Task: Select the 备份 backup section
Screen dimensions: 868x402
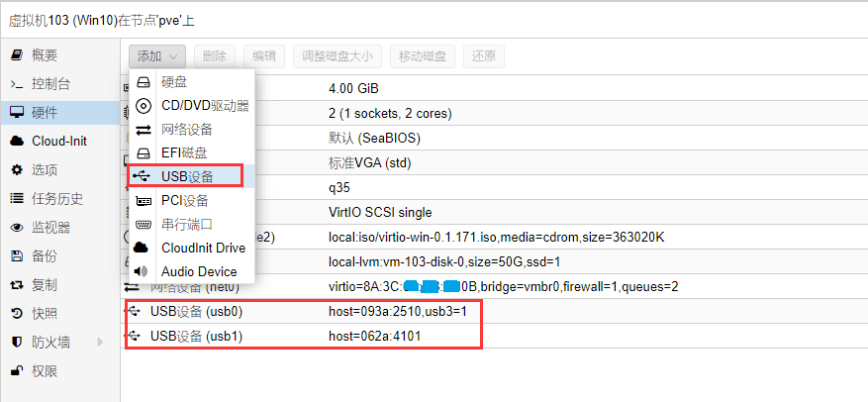Action: click(44, 256)
